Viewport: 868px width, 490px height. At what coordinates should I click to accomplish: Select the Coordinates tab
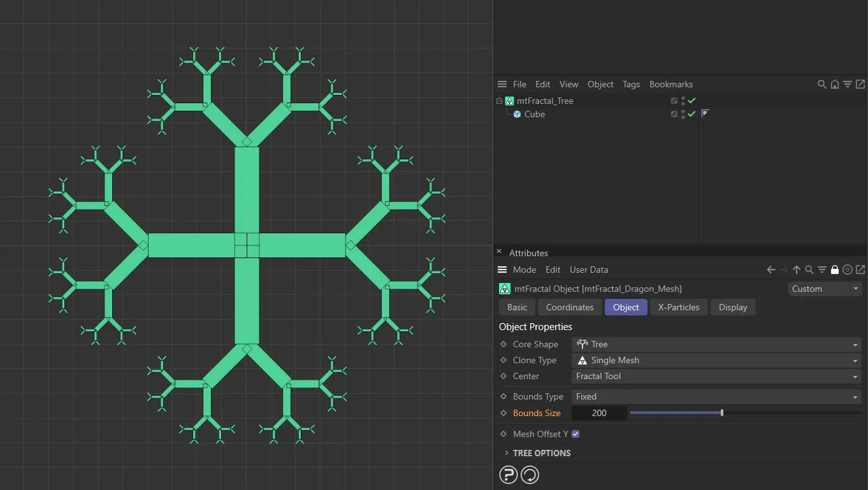569,307
